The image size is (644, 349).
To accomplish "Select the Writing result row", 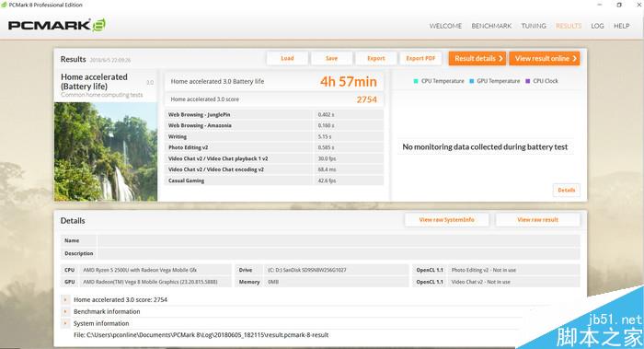I will [x=274, y=136].
